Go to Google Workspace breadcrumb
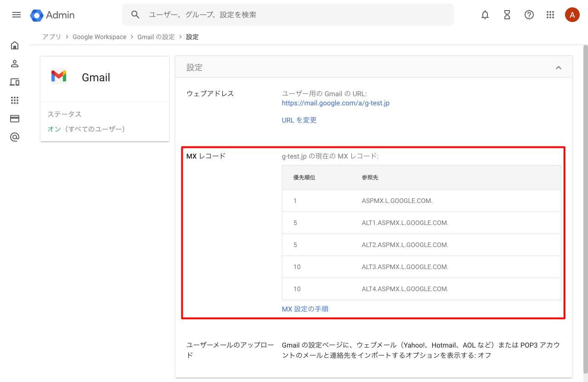 (99, 37)
